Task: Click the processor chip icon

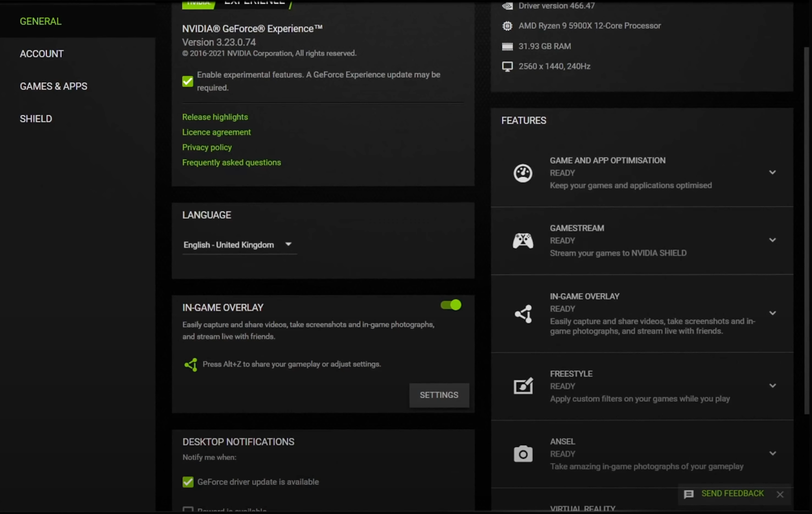Action: [x=507, y=26]
